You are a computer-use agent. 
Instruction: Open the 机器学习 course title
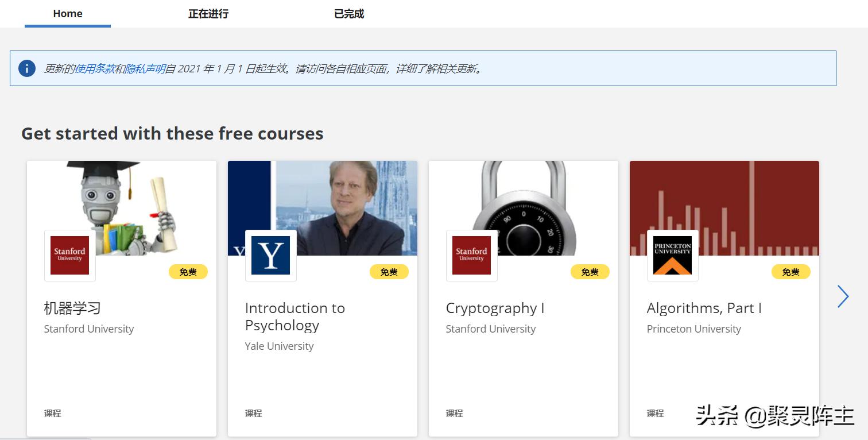[x=72, y=308]
